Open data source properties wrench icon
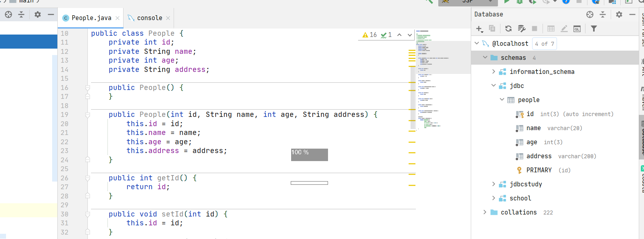The height and width of the screenshot is (239, 644). click(521, 29)
